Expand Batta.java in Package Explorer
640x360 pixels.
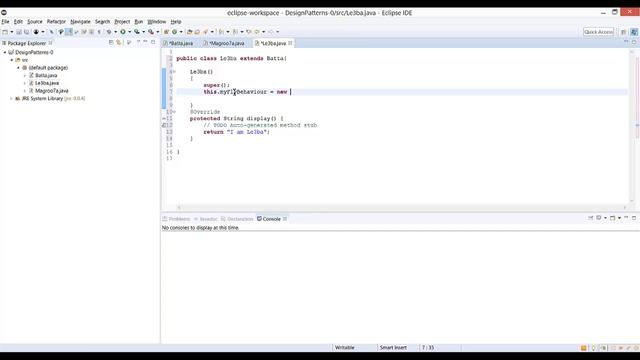[25, 76]
